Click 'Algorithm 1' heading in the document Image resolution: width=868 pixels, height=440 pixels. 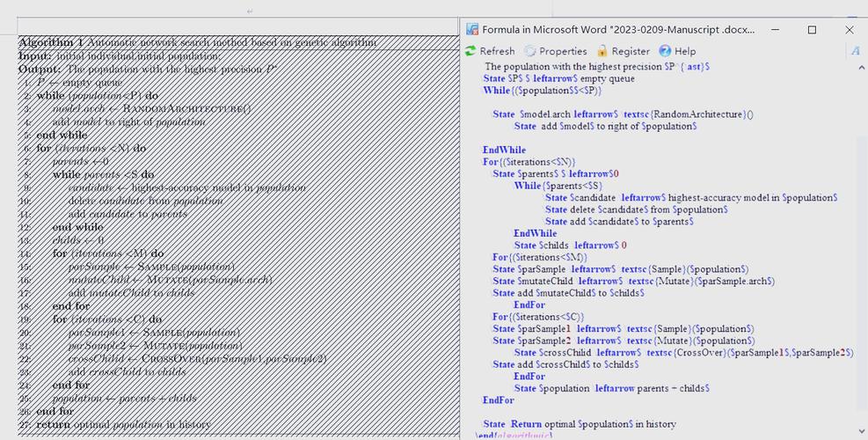tap(51, 42)
